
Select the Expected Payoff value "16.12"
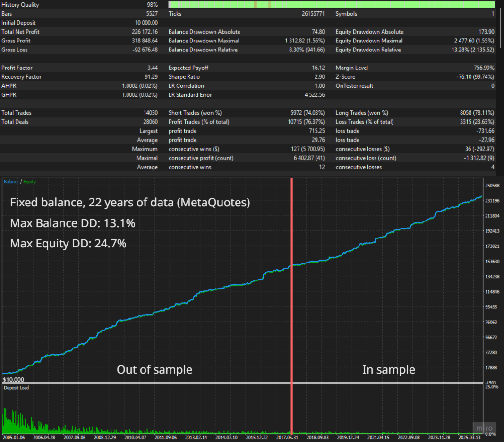[318, 68]
